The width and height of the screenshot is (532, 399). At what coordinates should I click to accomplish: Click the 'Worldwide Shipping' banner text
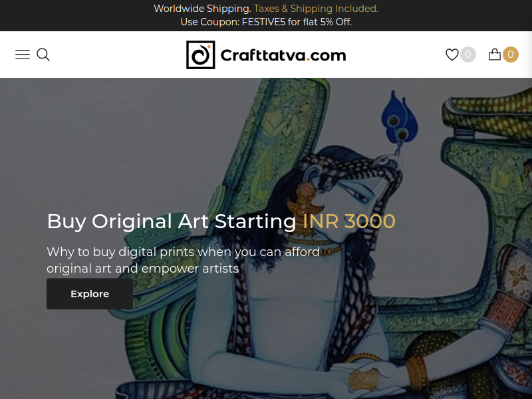202,9
